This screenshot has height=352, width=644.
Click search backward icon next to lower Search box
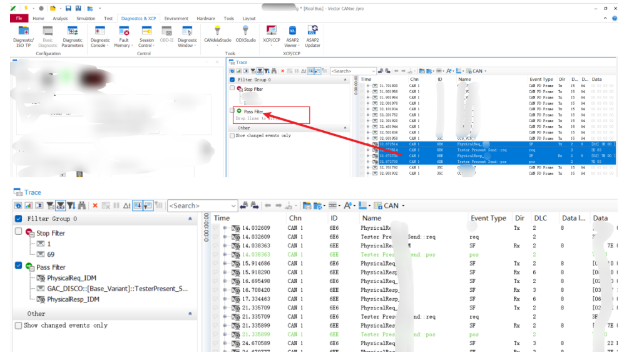[244, 205]
